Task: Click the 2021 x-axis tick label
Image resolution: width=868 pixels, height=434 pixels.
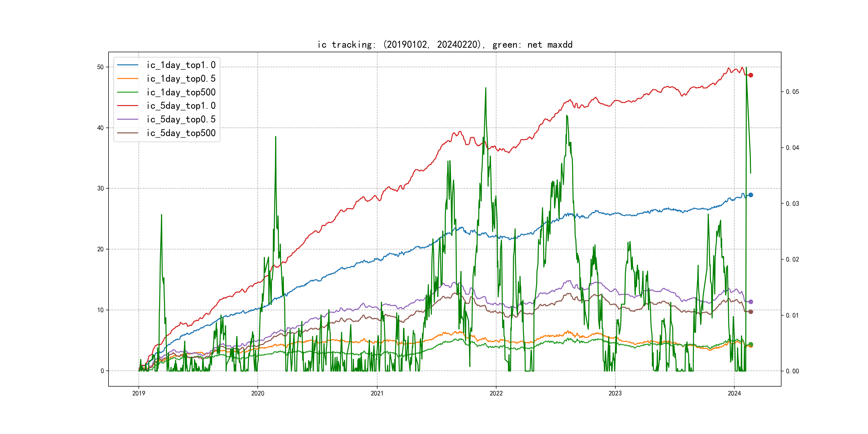Action: [x=377, y=393]
